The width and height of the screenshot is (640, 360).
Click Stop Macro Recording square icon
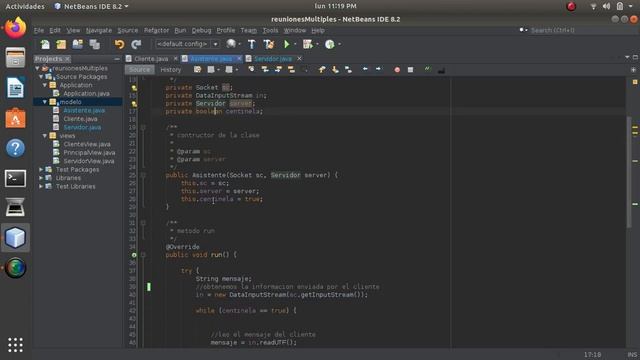click(x=410, y=70)
